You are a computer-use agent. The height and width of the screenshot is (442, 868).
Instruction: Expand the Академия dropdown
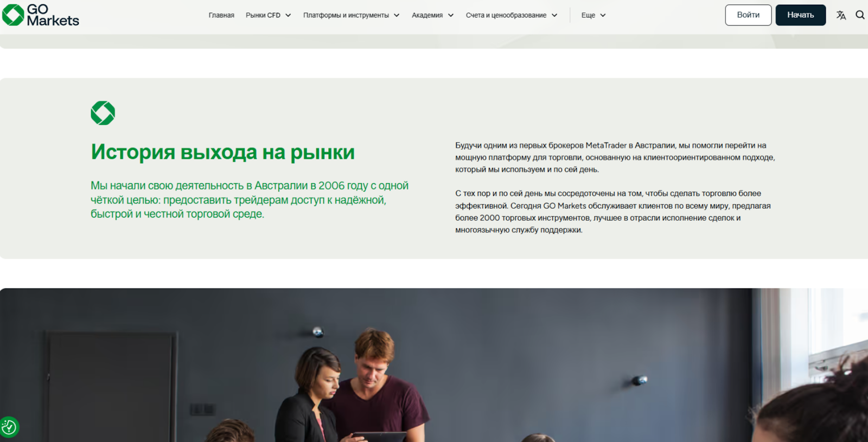[x=432, y=15]
